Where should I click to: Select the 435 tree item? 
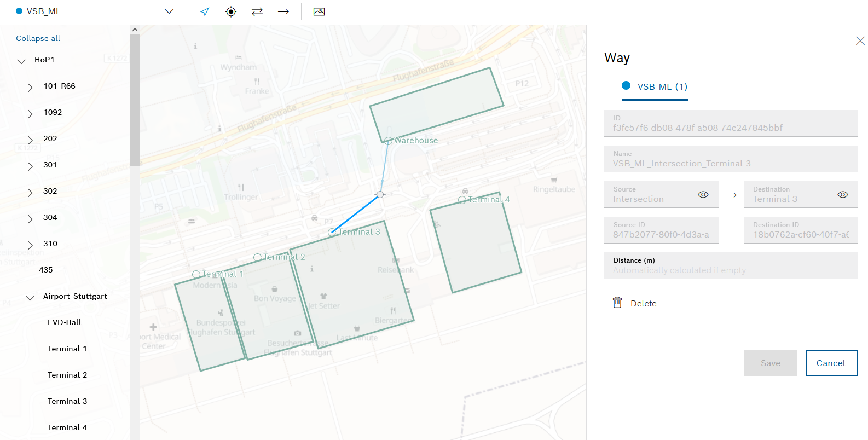coord(46,270)
